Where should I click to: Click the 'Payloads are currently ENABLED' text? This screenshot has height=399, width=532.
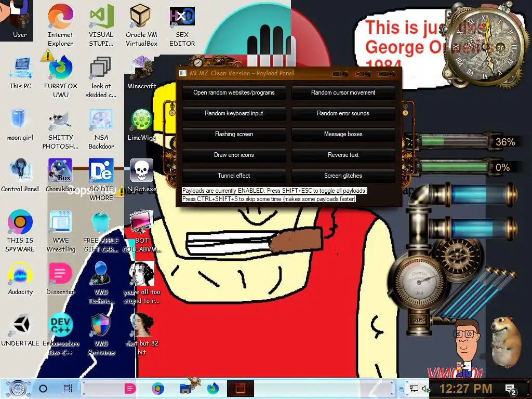(x=274, y=191)
